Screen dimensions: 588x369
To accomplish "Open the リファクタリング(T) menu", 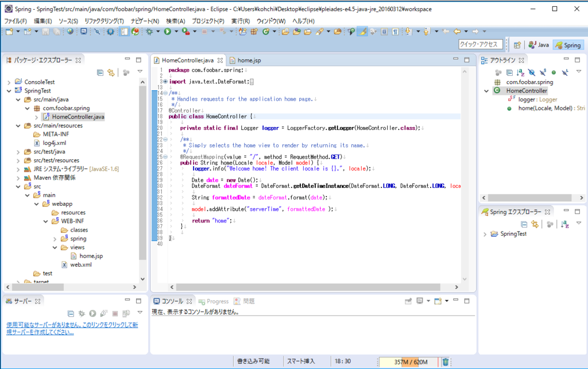I will click(104, 21).
